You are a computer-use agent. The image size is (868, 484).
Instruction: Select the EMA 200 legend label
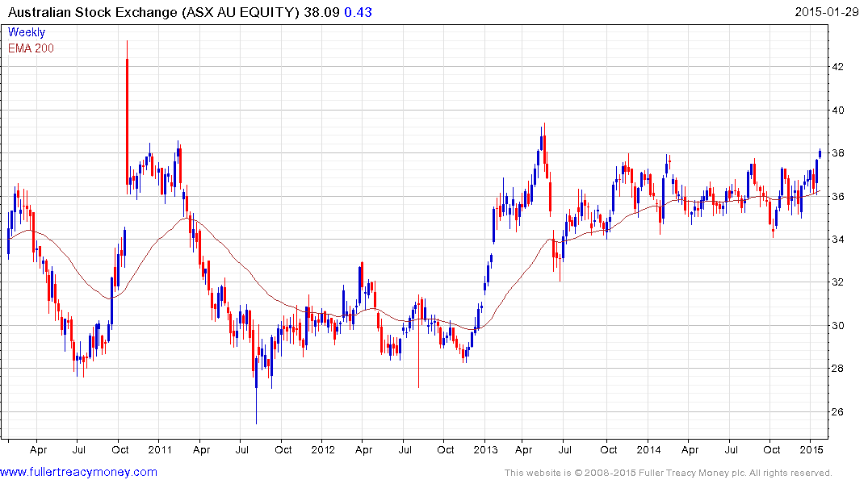click(x=31, y=48)
